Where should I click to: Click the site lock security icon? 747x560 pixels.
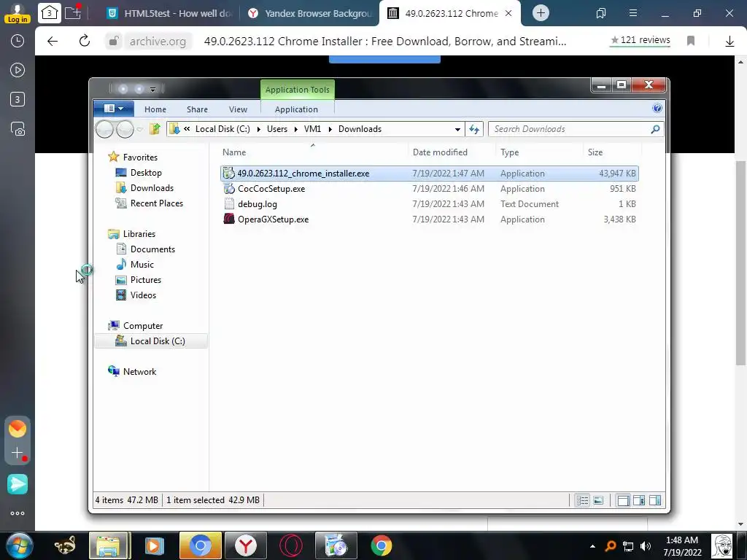click(x=113, y=42)
